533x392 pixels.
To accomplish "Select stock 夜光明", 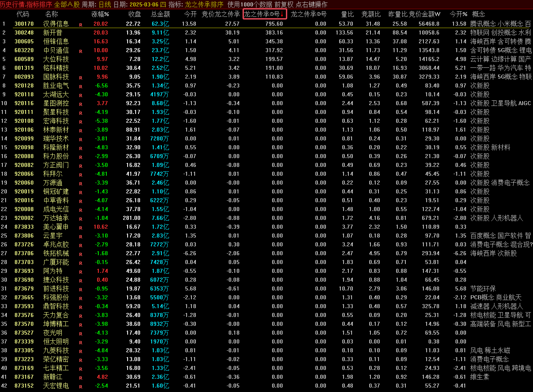I will 53,333.
